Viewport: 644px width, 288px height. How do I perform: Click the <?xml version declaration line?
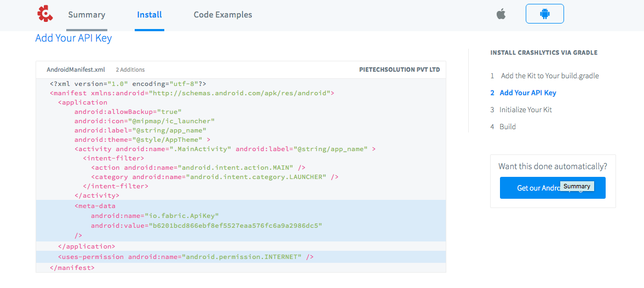[x=128, y=83]
